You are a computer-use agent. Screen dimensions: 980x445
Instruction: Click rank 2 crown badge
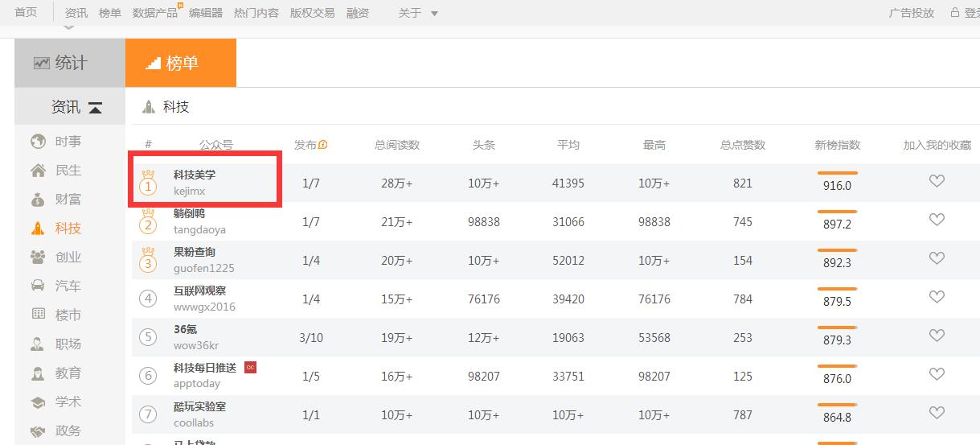coord(148,220)
